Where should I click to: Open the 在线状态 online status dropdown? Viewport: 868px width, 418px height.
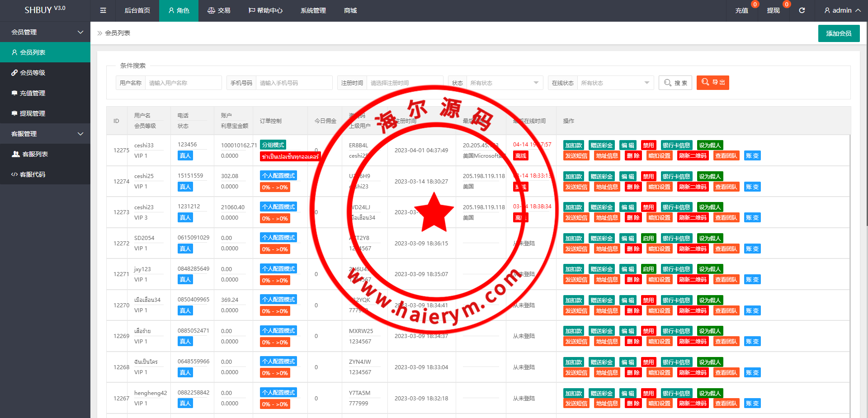click(615, 83)
